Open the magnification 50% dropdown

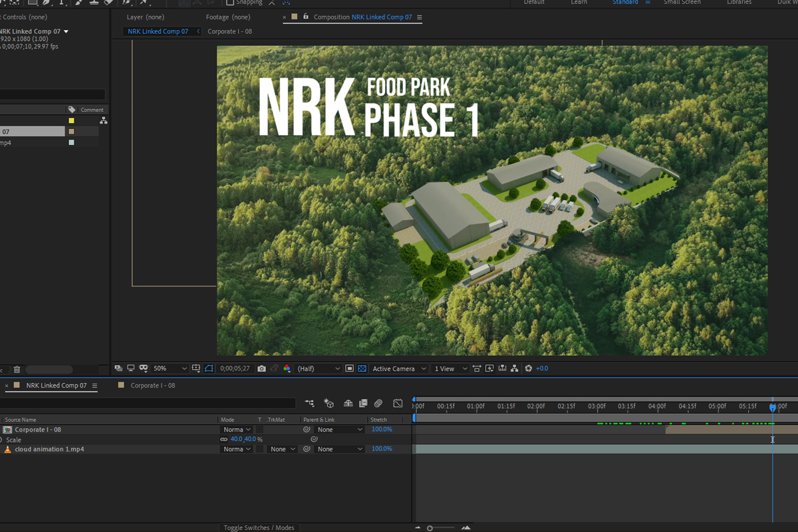coord(170,368)
